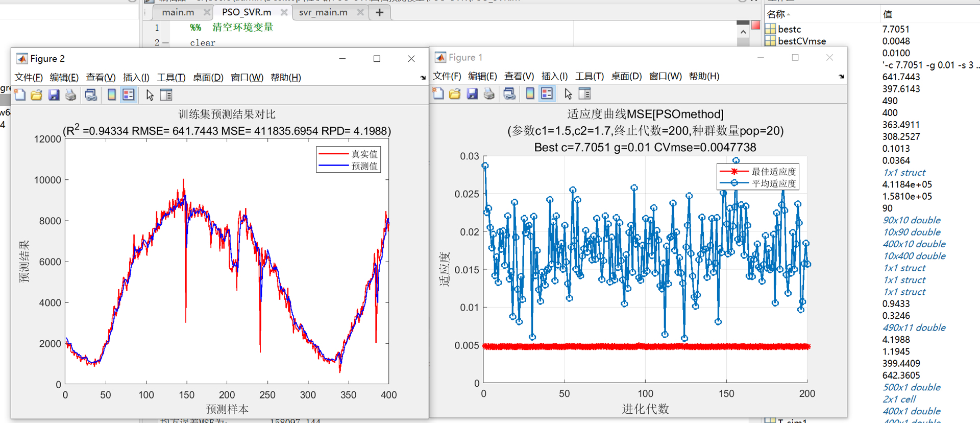
Task: Open 窗口(W) menu in Figure 2
Action: [x=247, y=78]
